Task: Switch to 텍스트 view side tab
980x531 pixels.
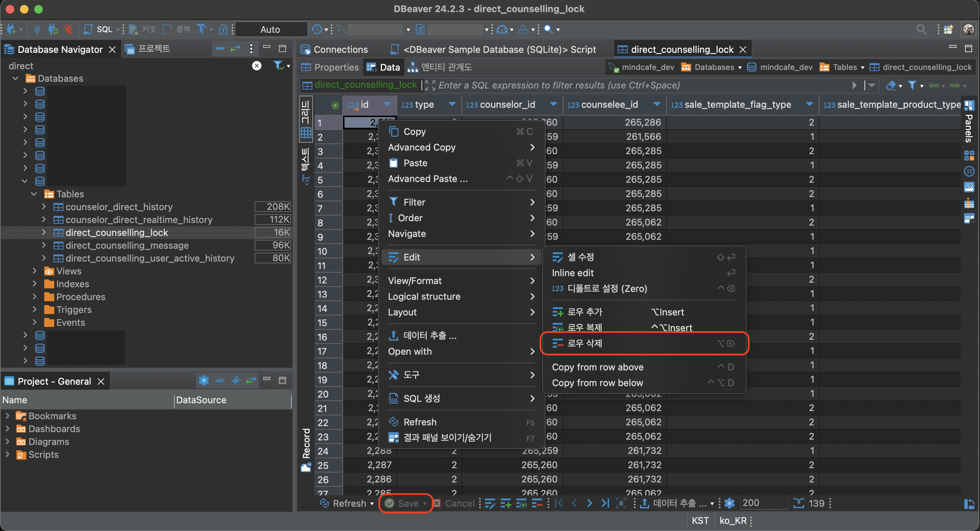Action: click(306, 166)
